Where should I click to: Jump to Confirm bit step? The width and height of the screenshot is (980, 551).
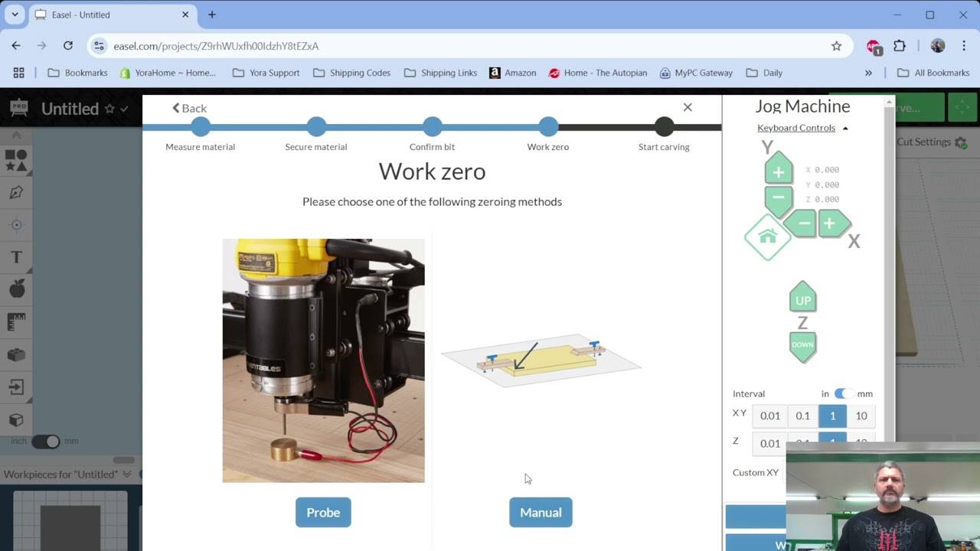pyautogui.click(x=432, y=127)
